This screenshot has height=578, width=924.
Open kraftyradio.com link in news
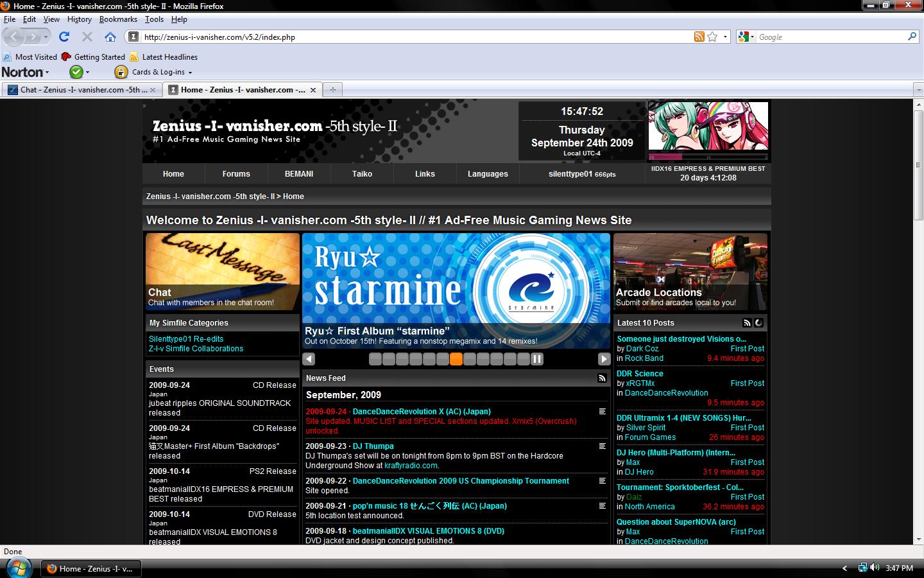[x=411, y=466]
